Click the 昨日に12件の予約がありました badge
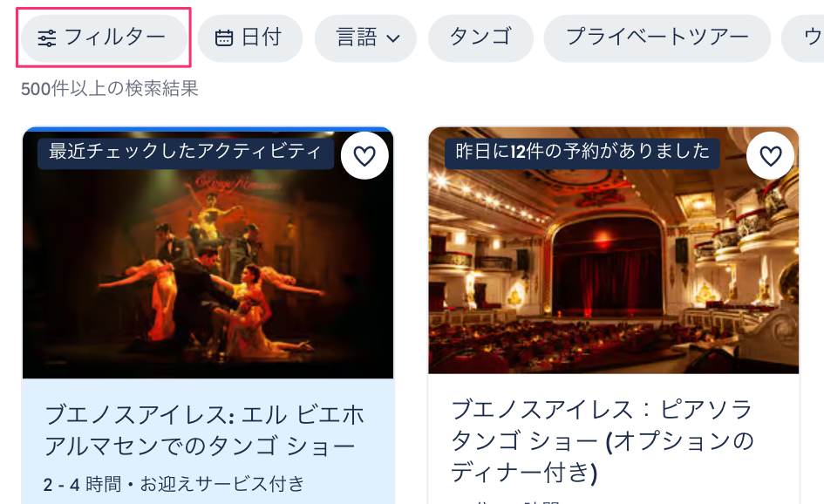824x504 pixels. pos(582,153)
